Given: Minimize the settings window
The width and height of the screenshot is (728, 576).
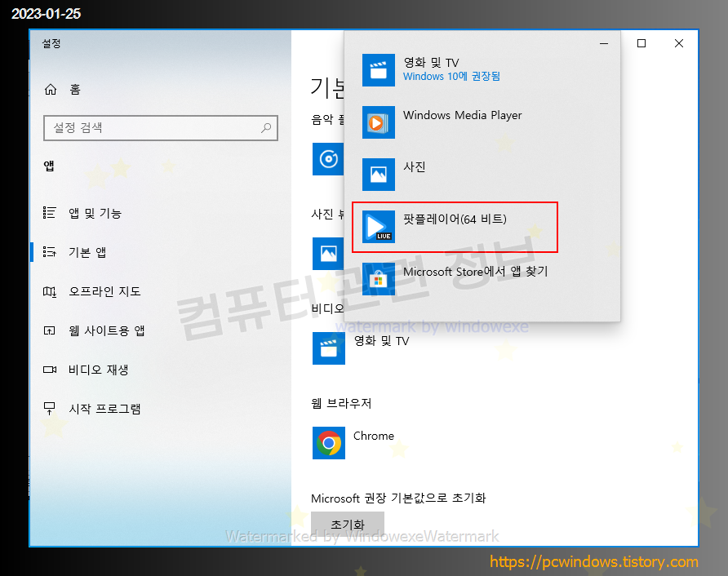Looking at the screenshot, I should (604, 43).
